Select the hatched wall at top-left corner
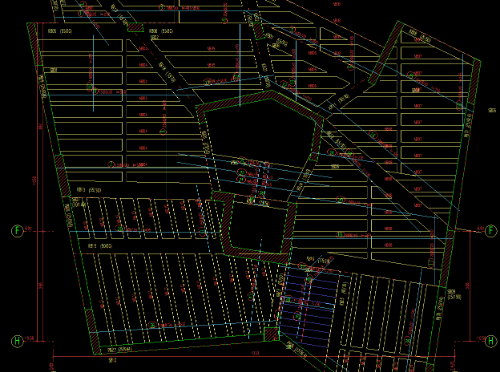Image resolution: width=500 pixels, height=372 pixels. pyautogui.click(x=35, y=44)
